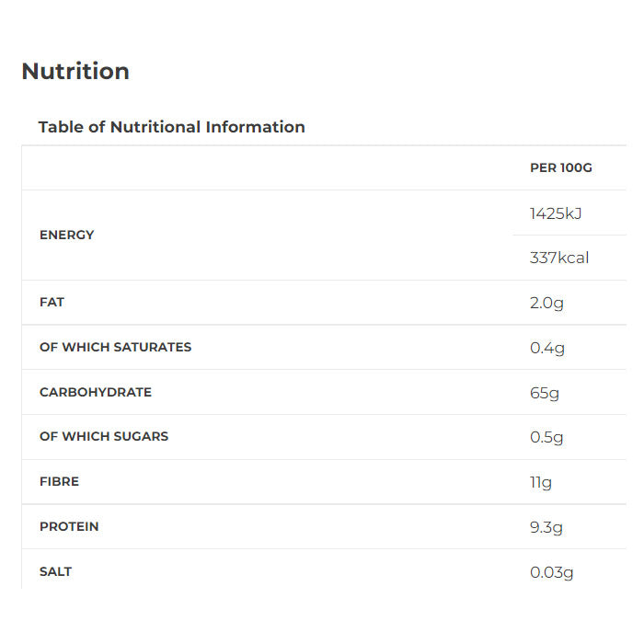This screenshot has width=644, height=644.
Task: Click the PROTEIN row label
Action: click(x=69, y=526)
